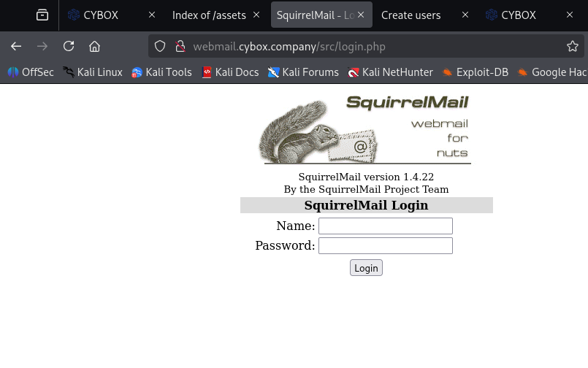Click the insecure connection padlock icon
Image resolution: width=588 pixels, height=368 pixels.
(180, 47)
